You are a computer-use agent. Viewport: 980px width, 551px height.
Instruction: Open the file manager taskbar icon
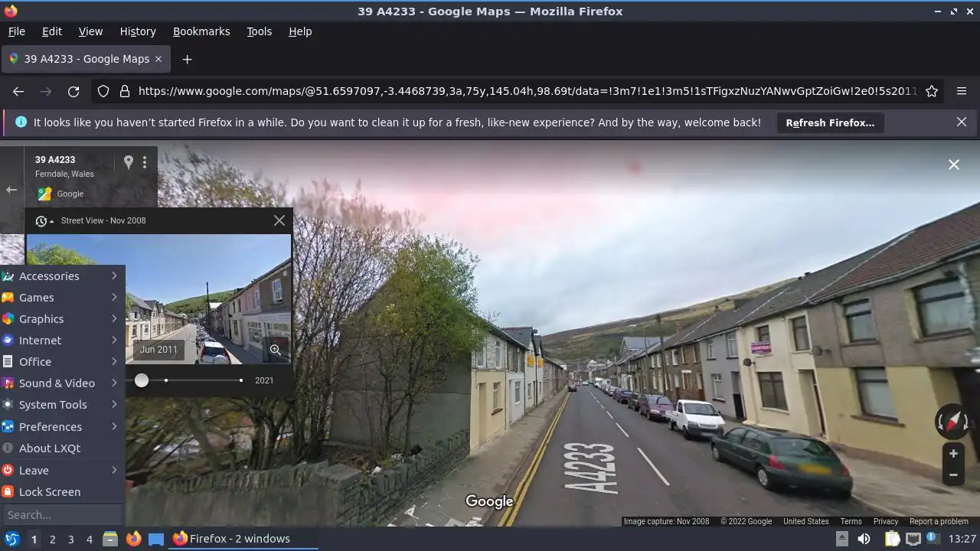tap(110, 539)
